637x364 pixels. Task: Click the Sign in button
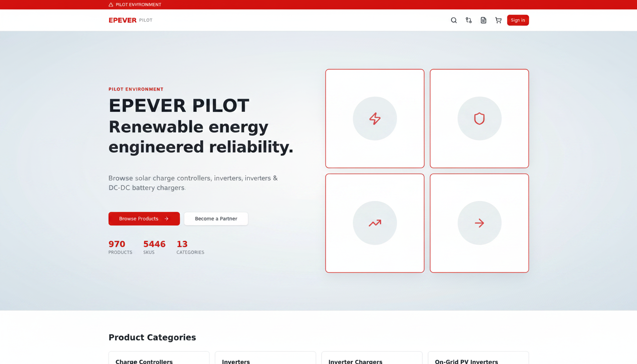pyautogui.click(x=518, y=20)
